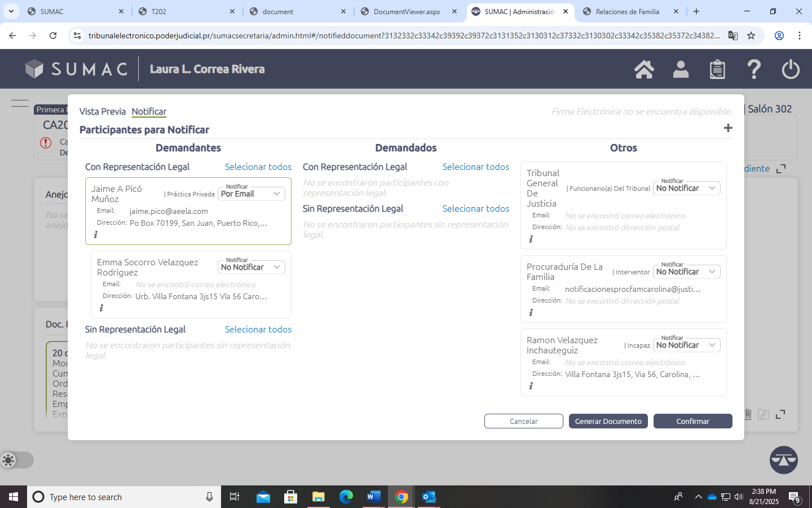Image resolution: width=812 pixels, height=508 pixels.
Task: Click the SUMAC home icon
Action: coord(644,69)
